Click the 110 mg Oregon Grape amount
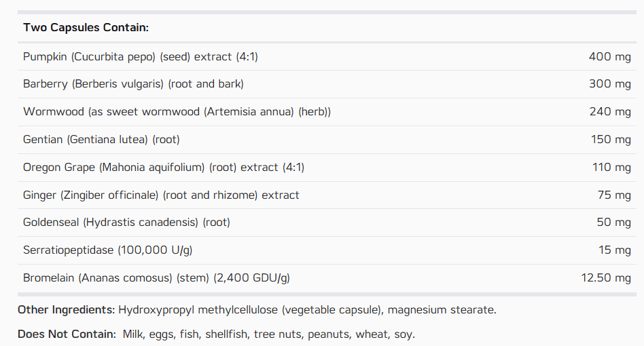 point(611,168)
